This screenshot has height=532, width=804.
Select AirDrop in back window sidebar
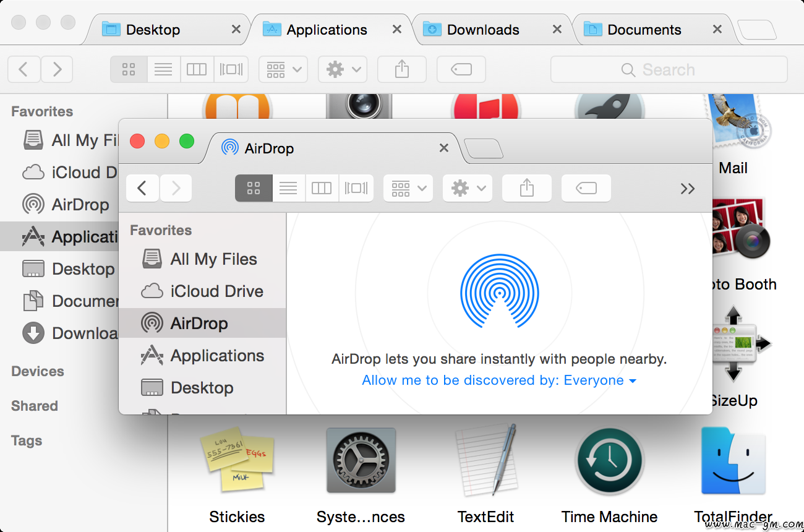click(59, 205)
